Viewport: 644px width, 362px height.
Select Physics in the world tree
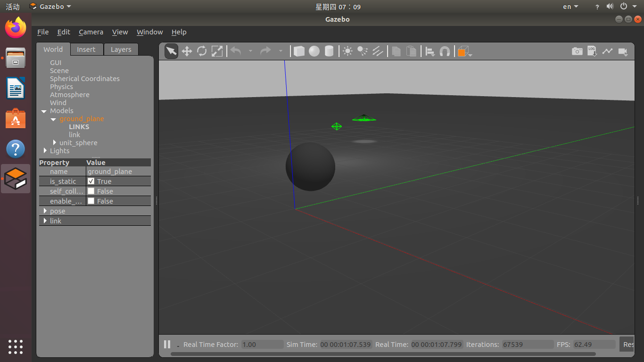click(61, 87)
